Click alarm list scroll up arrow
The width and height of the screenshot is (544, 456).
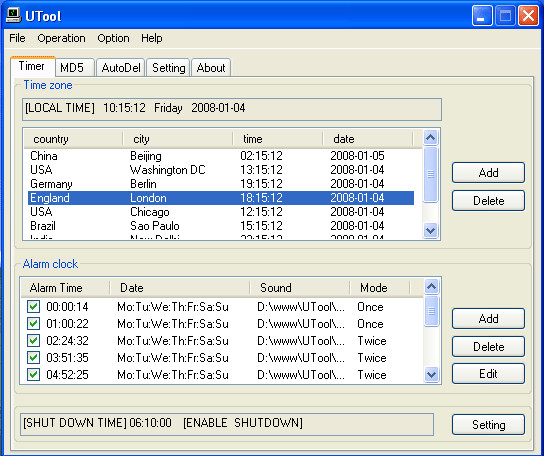[x=431, y=287]
